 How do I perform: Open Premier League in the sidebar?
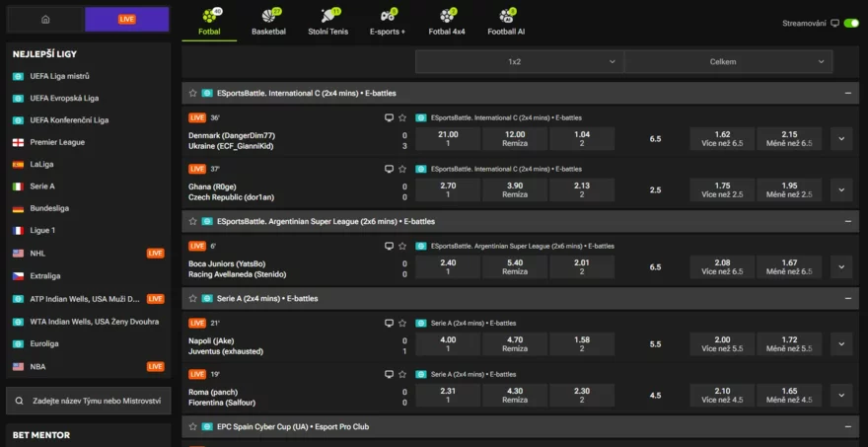pos(57,142)
